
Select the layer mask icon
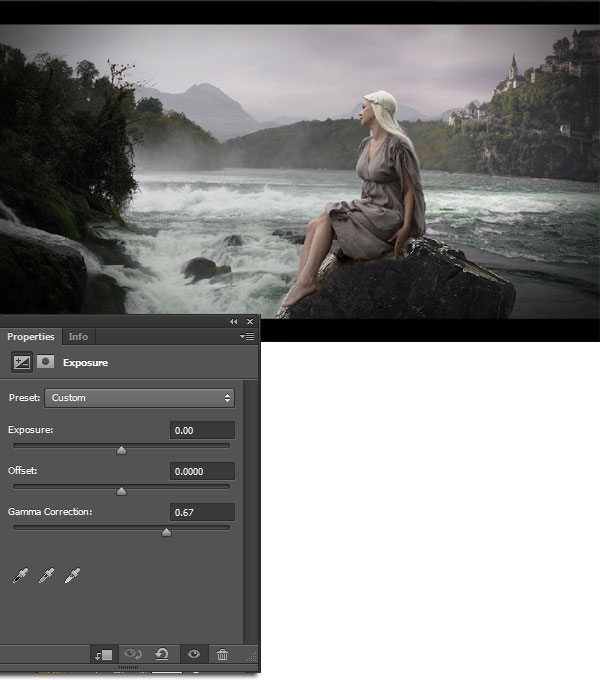pos(46,362)
